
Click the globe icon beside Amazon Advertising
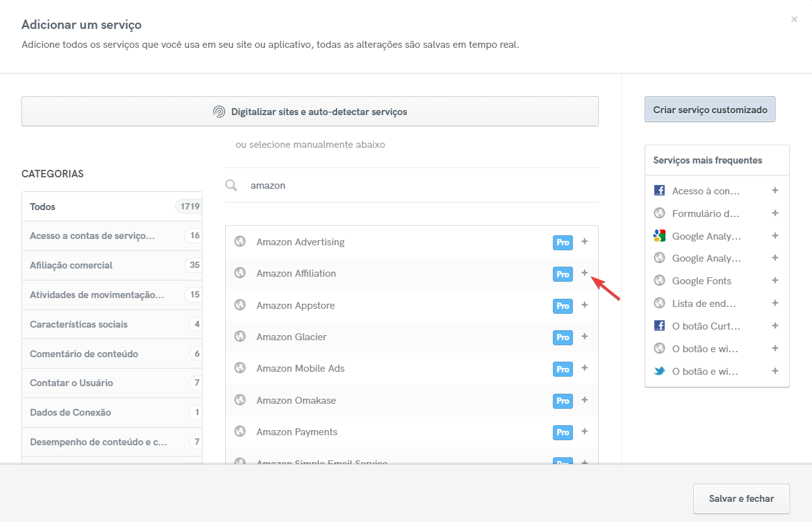pyautogui.click(x=240, y=242)
